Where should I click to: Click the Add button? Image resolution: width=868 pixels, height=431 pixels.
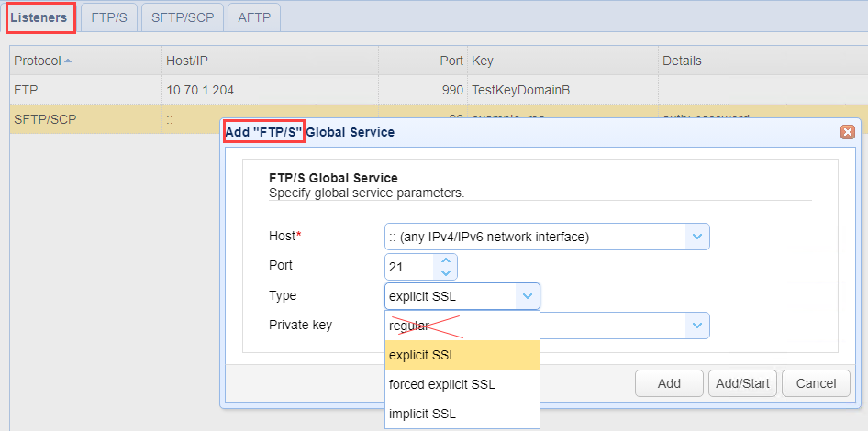(x=669, y=383)
